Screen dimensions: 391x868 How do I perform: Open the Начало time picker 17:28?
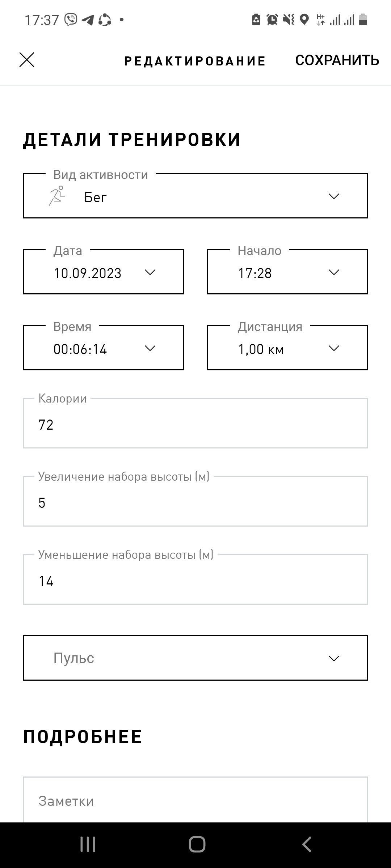point(287,272)
